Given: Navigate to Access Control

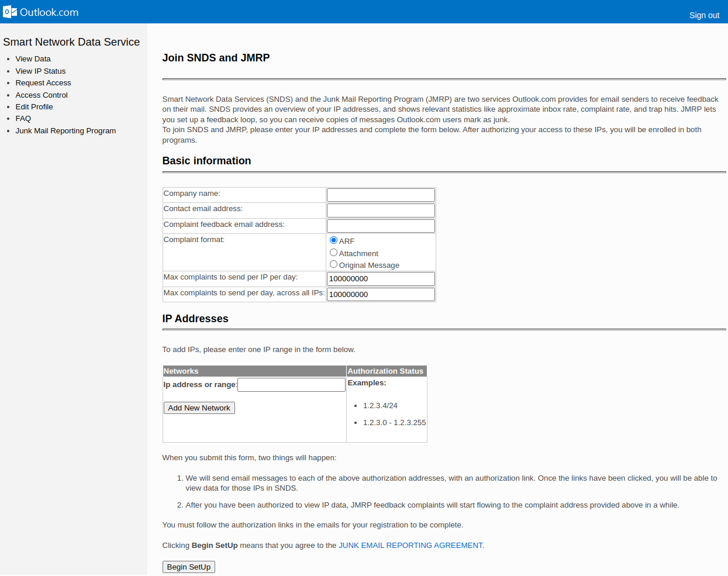Looking at the screenshot, I should [42, 95].
